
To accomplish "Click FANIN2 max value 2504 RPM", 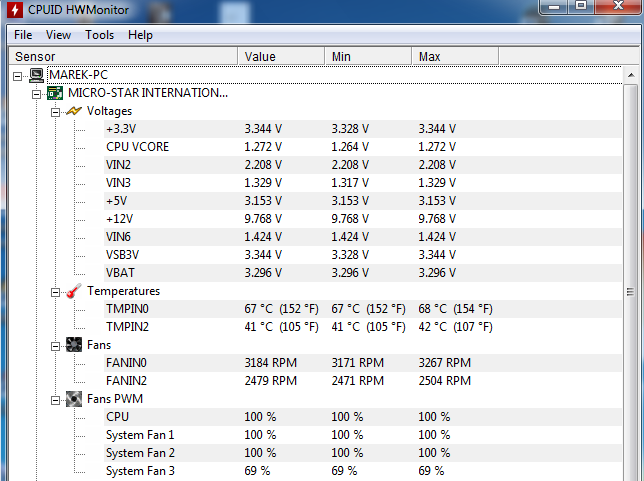I will point(445,381).
